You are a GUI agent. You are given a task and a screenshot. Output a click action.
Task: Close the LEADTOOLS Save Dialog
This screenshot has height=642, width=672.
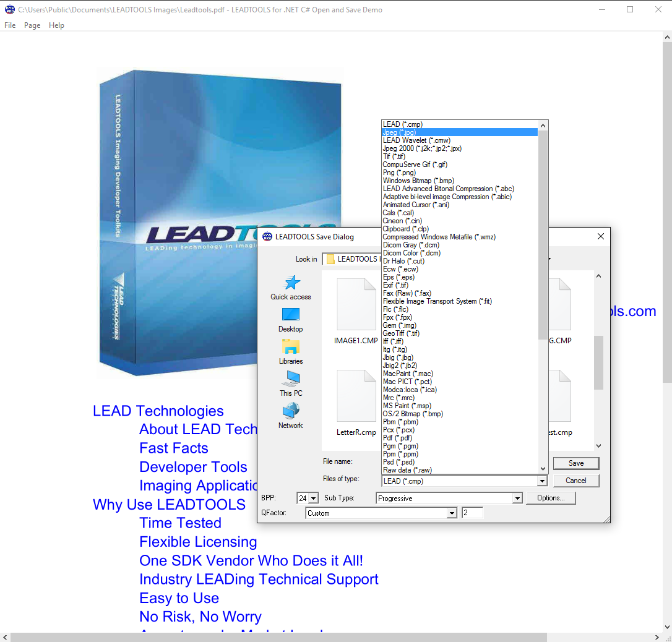[601, 236]
